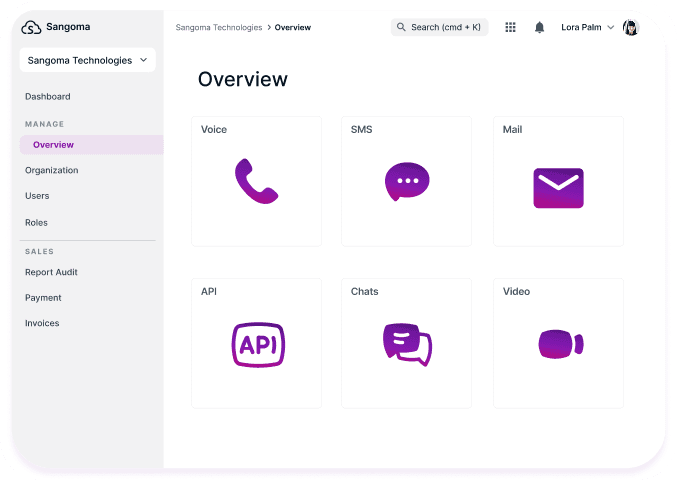Select the Mail envelope icon
The width and height of the screenshot is (679, 481).
[558, 187]
